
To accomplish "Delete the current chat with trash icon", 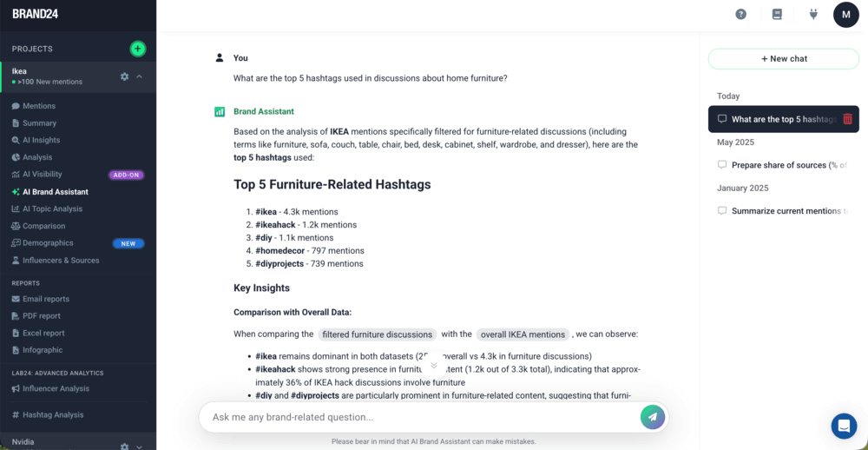I will [847, 119].
